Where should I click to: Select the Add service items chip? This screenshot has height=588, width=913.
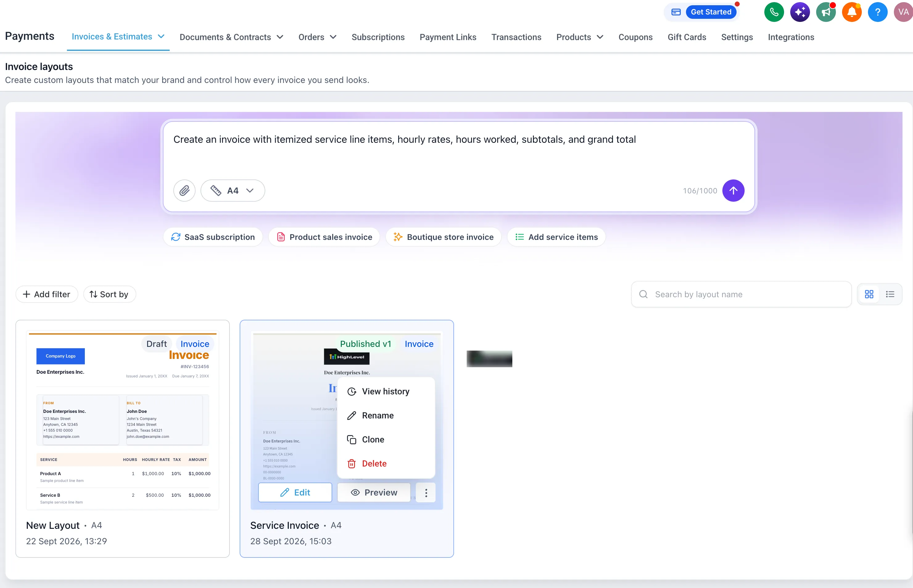pos(556,237)
